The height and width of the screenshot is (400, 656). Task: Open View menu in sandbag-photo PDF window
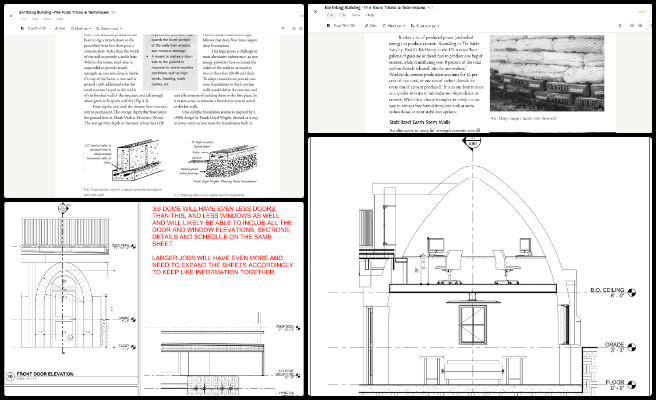pyautogui.click(x=356, y=15)
